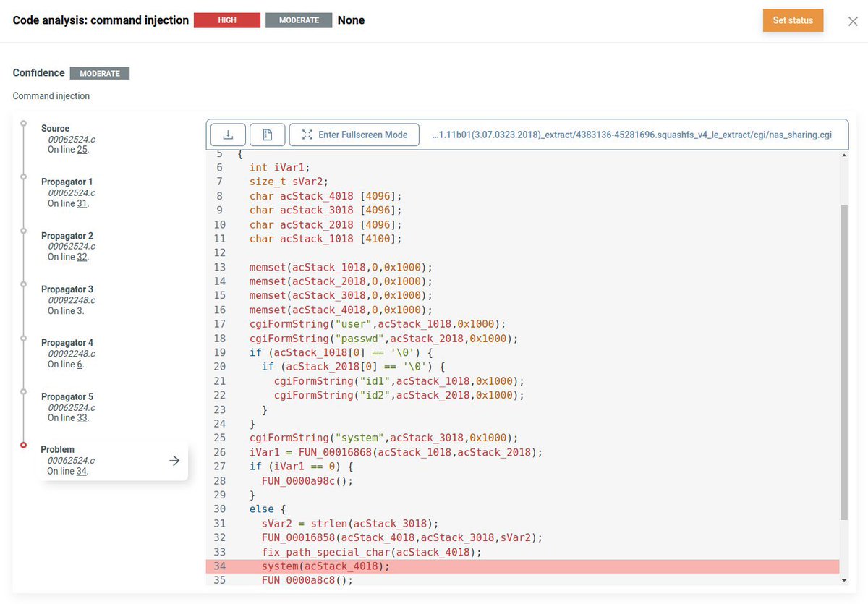Click the cgiFormString("id2") line 22
Viewport: 868px width, 604px height.
click(x=399, y=395)
